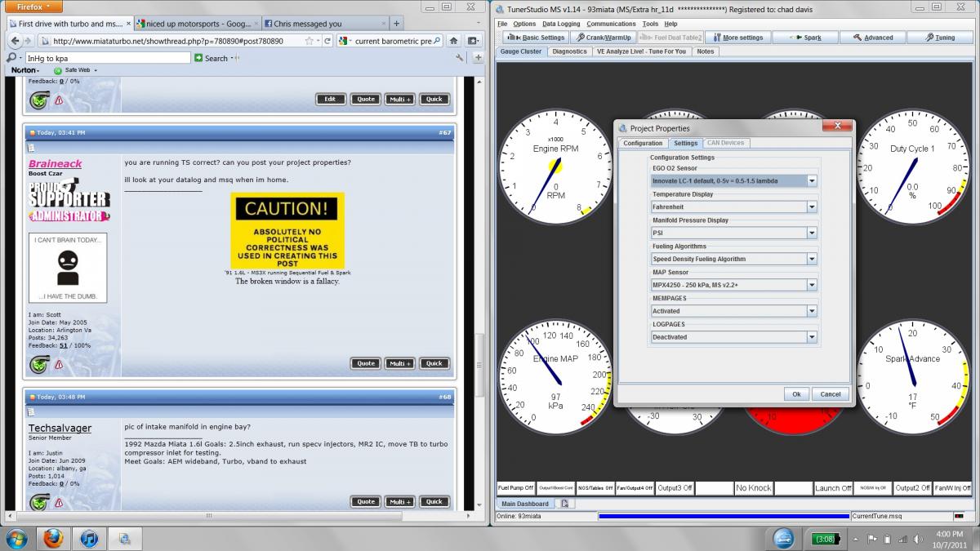Expand the EGO O2 Sensor dropdown
This screenshot has height=551, width=980.
[811, 181]
